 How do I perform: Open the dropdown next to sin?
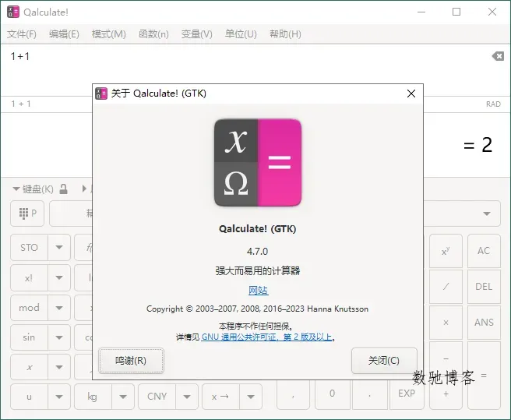(59, 337)
